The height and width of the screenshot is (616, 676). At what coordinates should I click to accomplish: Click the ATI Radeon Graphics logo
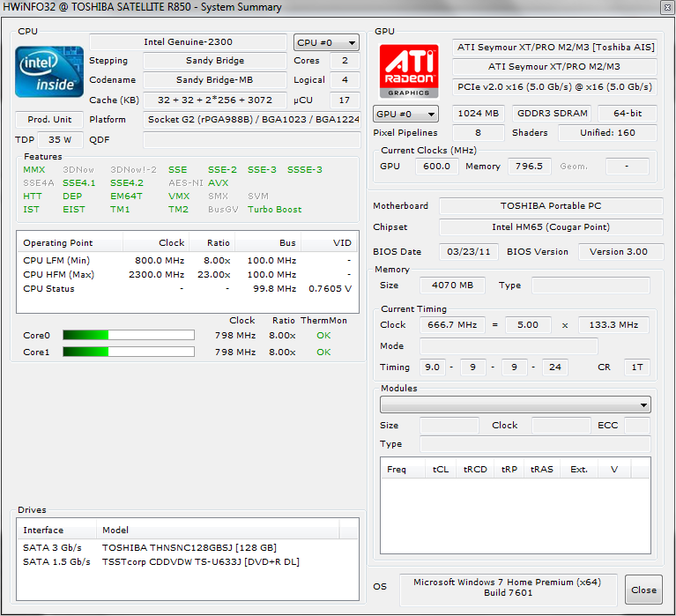pyautogui.click(x=409, y=71)
